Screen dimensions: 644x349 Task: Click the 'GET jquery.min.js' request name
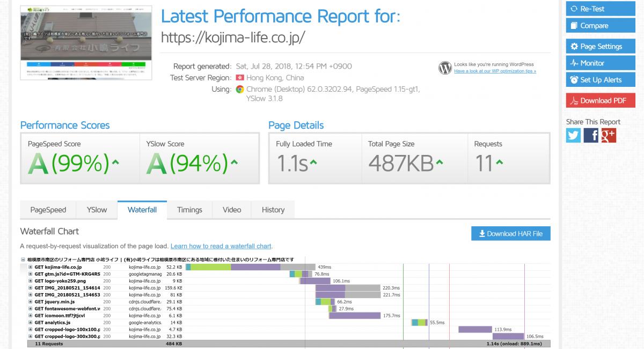pos(55,301)
